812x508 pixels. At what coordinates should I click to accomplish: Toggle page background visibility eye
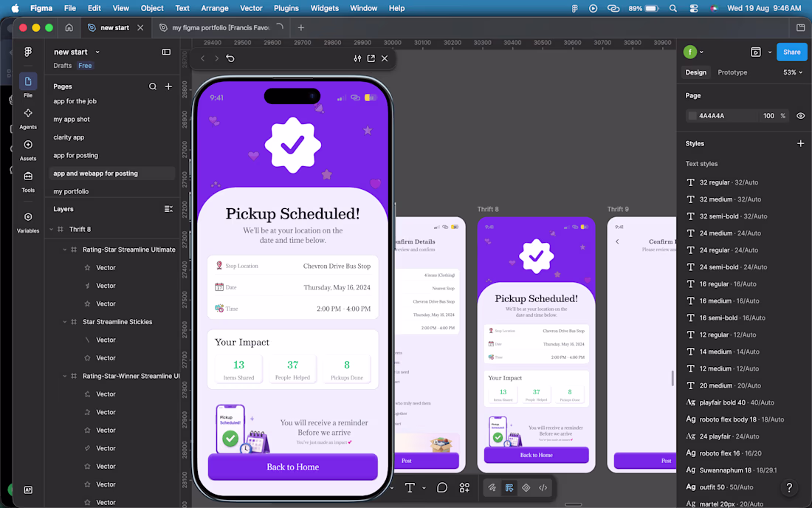pyautogui.click(x=800, y=116)
